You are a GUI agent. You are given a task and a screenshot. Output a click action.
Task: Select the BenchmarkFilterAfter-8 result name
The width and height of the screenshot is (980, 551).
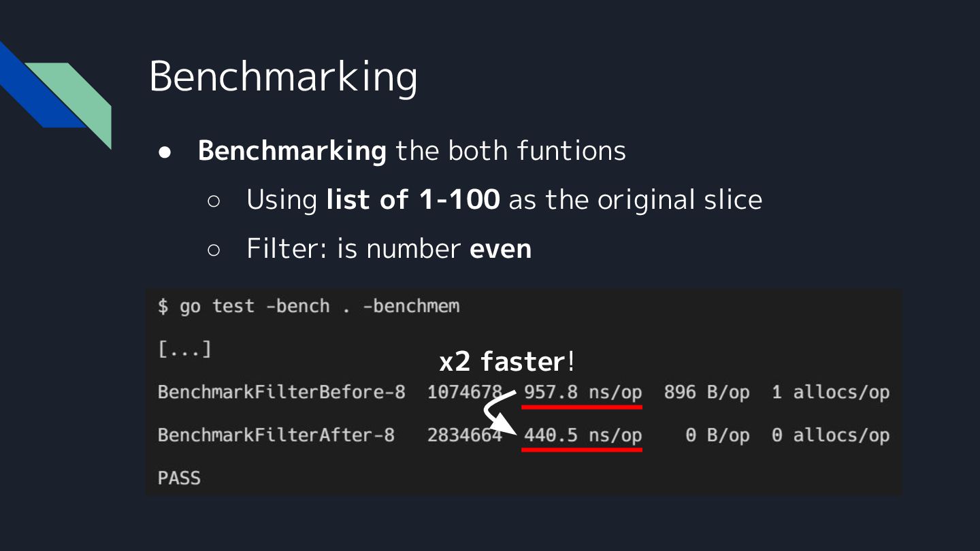point(276,435)
